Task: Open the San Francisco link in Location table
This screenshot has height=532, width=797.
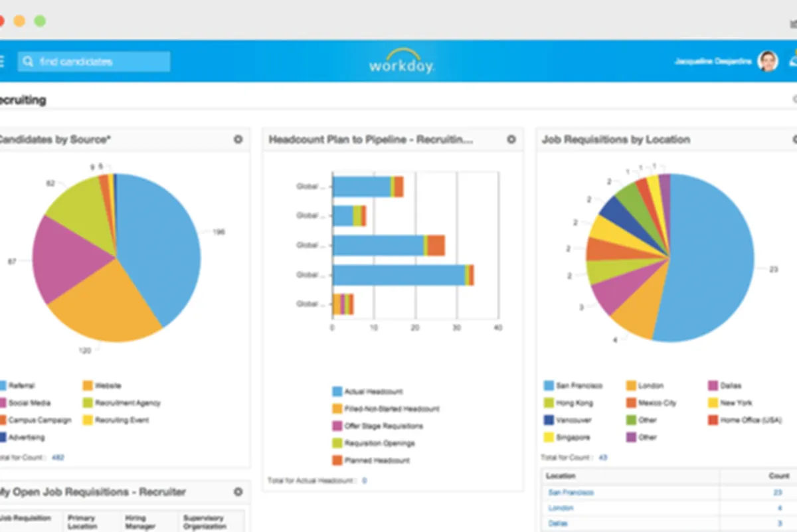Action: 571,492
